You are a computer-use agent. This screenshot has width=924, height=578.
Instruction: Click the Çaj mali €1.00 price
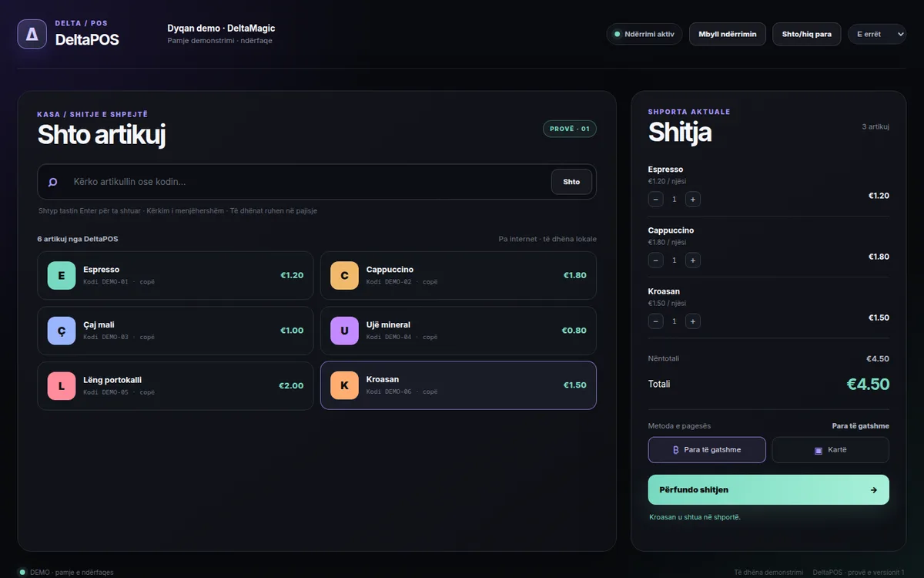(x=292, y=331)
